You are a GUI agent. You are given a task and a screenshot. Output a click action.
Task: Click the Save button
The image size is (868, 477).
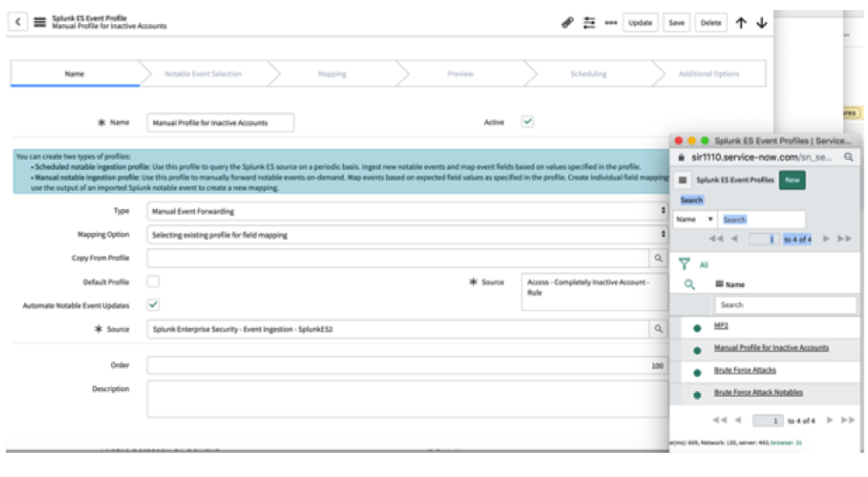click(x=676, y=22)
